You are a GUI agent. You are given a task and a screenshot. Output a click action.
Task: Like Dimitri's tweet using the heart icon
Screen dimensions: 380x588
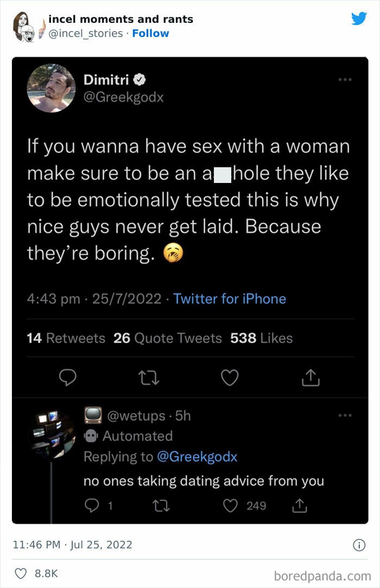pyautogui.click(x=230, y=377)
